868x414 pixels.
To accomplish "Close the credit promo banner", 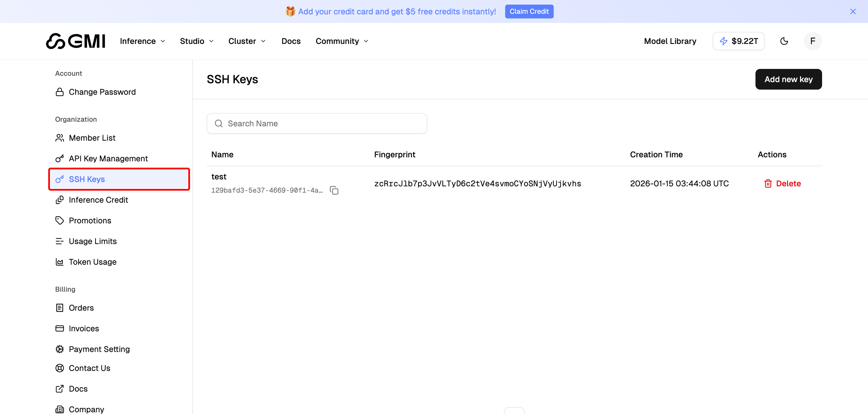I will pos(853,11).
